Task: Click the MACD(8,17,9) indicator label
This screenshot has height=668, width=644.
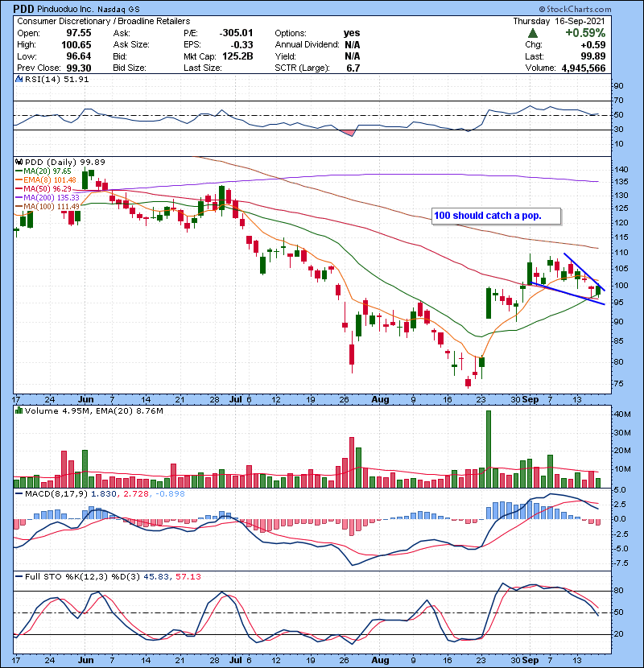Action: pyautogui.click(x=56, y=494)
